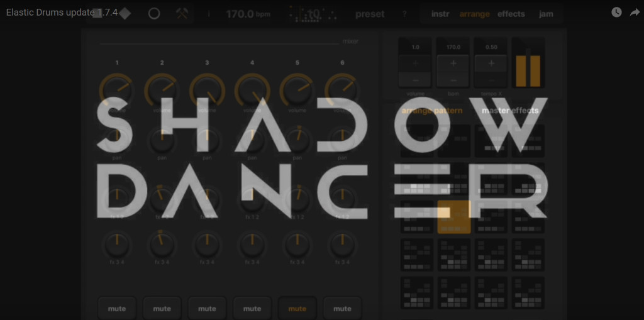Select the arrange pattern tab
644x320 pixels.
point(431,111)
